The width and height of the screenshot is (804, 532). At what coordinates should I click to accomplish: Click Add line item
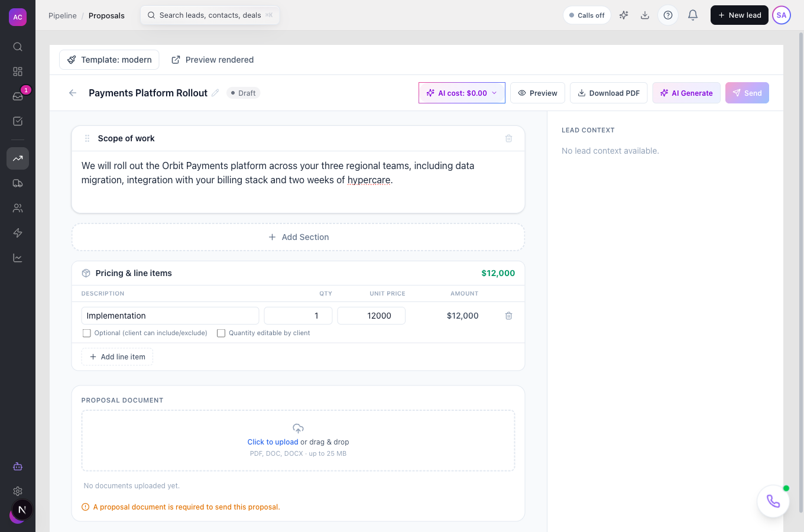tap(117, 357)
